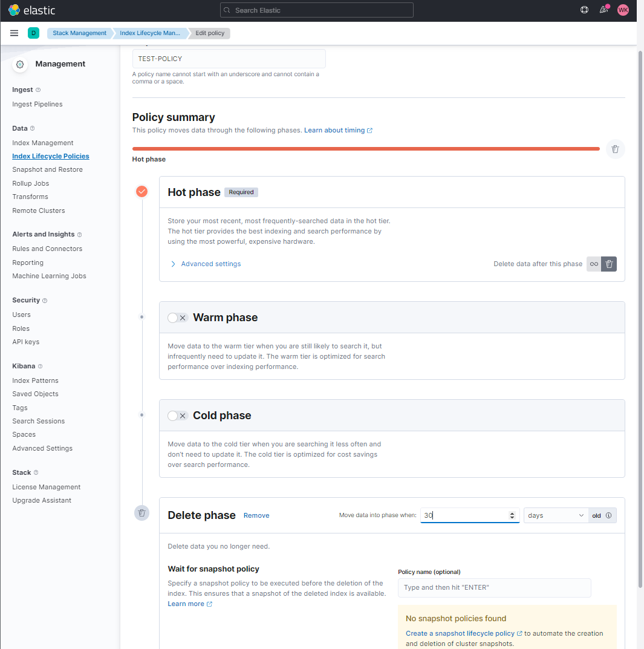The width and height of the screenshot is (644, 649).
Task: Select the infinity keep-data-forever icon in Hot phase
Action: (x=594, y=264)
